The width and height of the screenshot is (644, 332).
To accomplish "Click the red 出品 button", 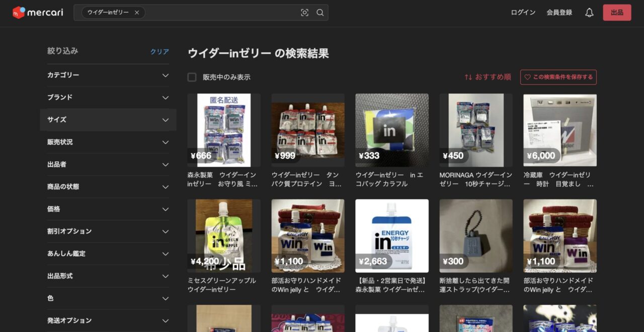I will point(617,13).
